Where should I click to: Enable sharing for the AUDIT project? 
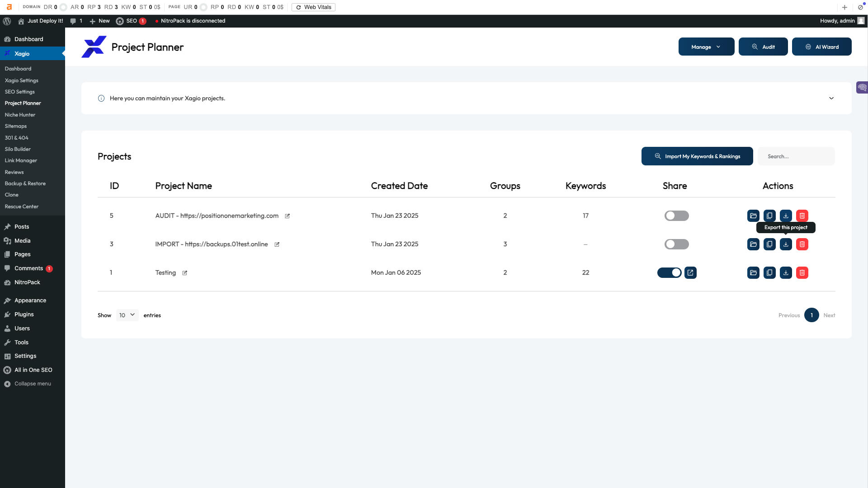click(x=676, y=216)
